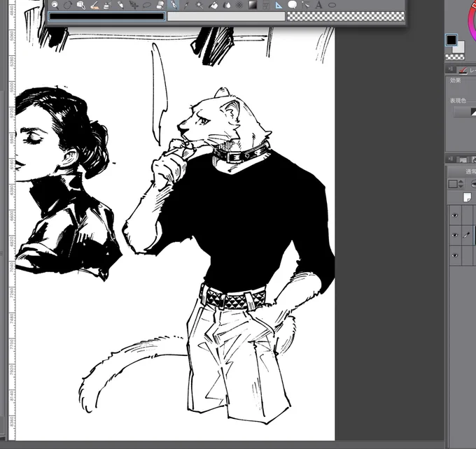Select the ellipse Figure tool
The height and width of the screenshot is (449, 476).
(x=332, y=5)
